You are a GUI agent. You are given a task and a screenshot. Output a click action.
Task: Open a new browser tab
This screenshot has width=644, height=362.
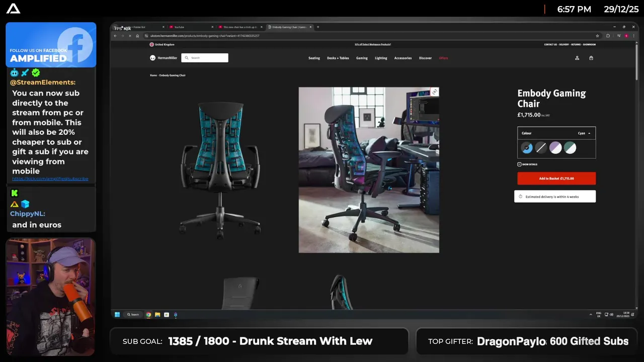318,27
